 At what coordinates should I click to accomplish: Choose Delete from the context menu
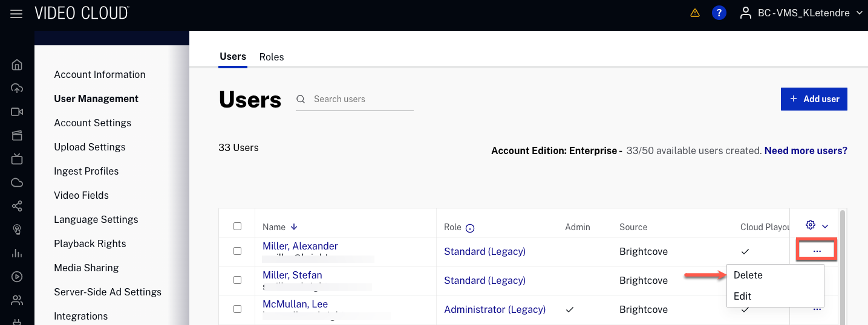tap(748, 275)
